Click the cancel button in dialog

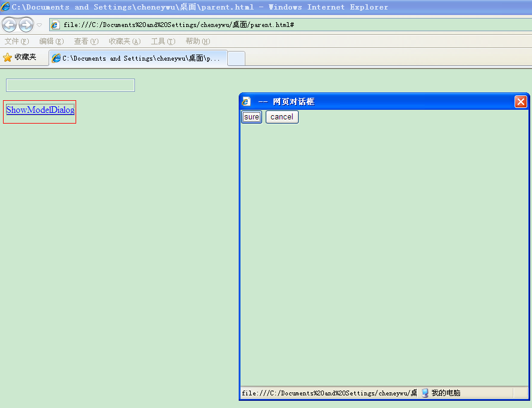[x=282, y=117]
